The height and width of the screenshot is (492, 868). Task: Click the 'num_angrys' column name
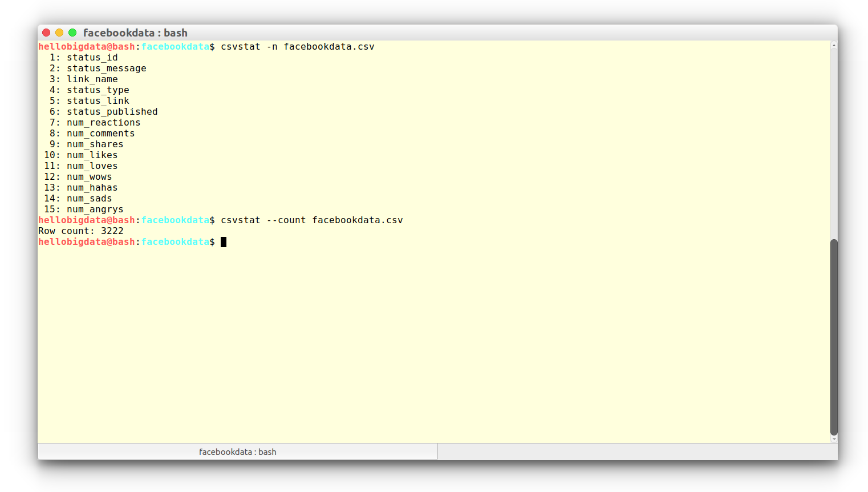point(95,209)
